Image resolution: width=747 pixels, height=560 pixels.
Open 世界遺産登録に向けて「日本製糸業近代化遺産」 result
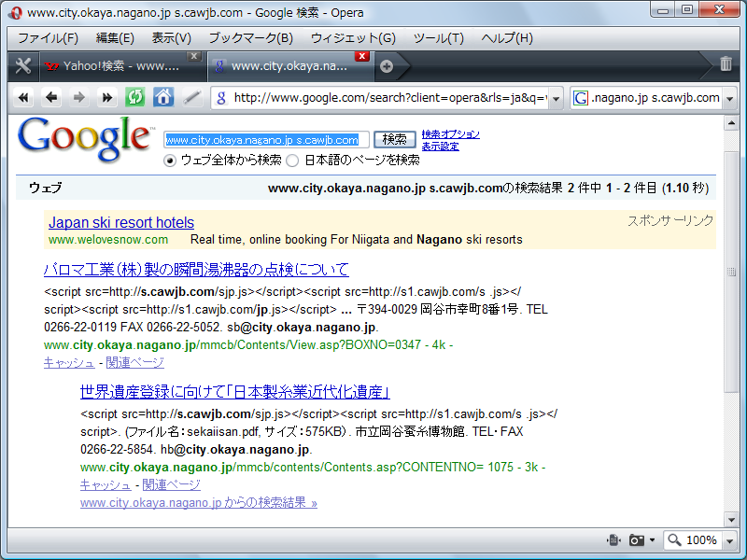tap(235, 392)
